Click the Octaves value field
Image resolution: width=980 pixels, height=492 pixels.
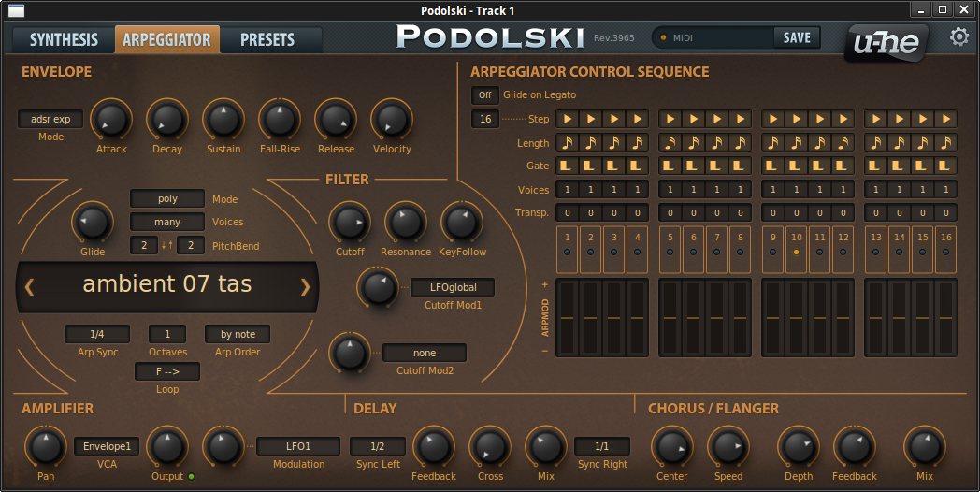point(167,334)
